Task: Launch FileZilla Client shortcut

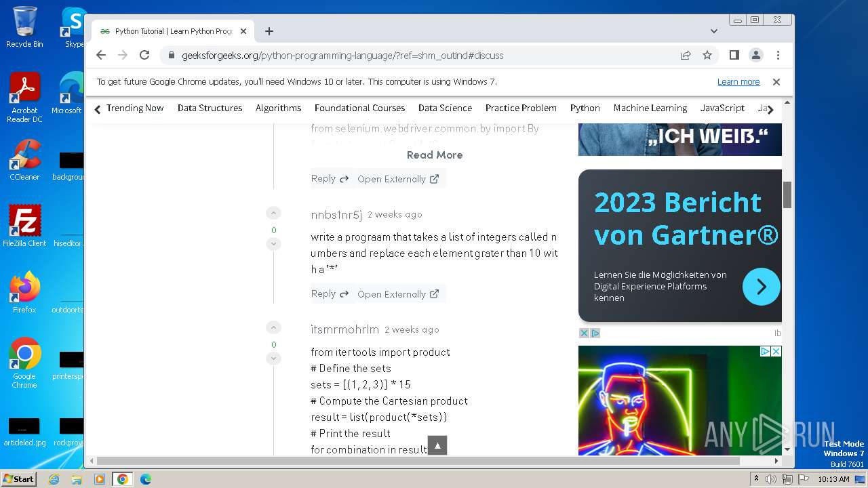Action: (x=24, y=226)
